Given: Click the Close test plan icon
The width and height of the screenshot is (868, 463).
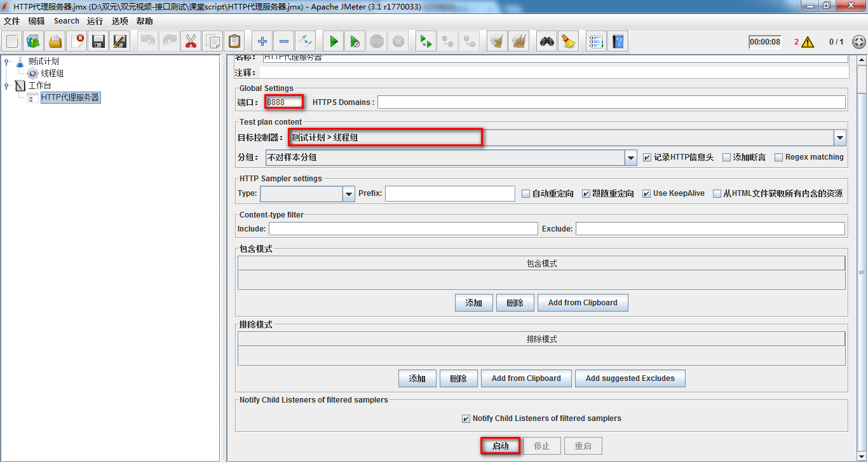Looking at the screenshot, I should (x=77, y=42).
